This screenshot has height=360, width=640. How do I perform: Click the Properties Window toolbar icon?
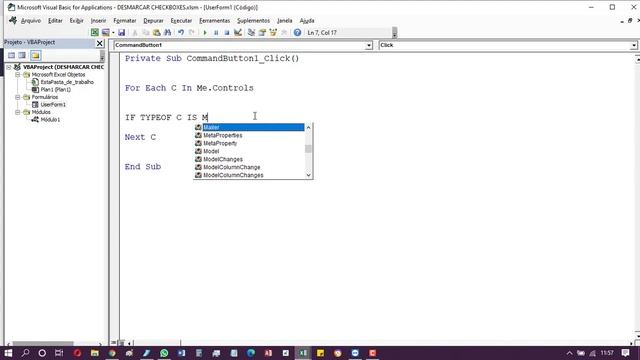[x=262, y=33]
